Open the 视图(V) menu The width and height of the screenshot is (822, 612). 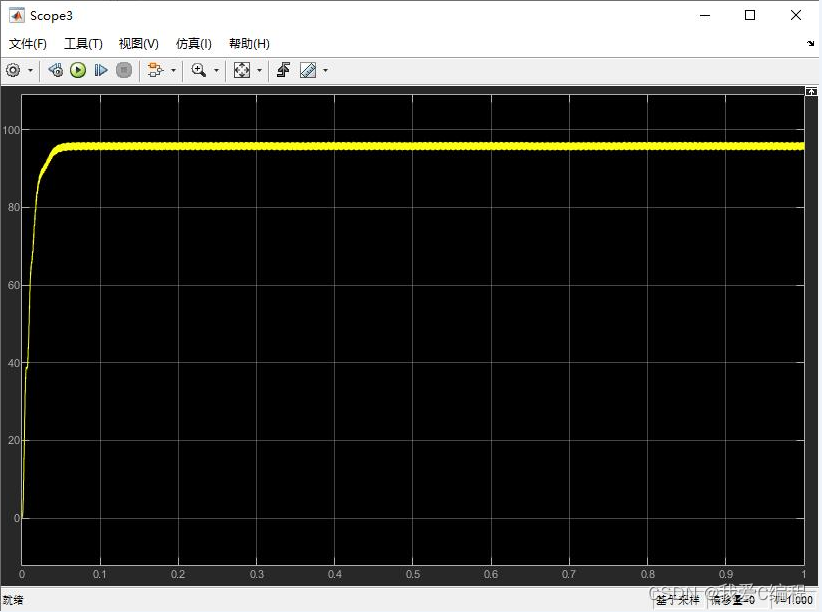point(138,44)
